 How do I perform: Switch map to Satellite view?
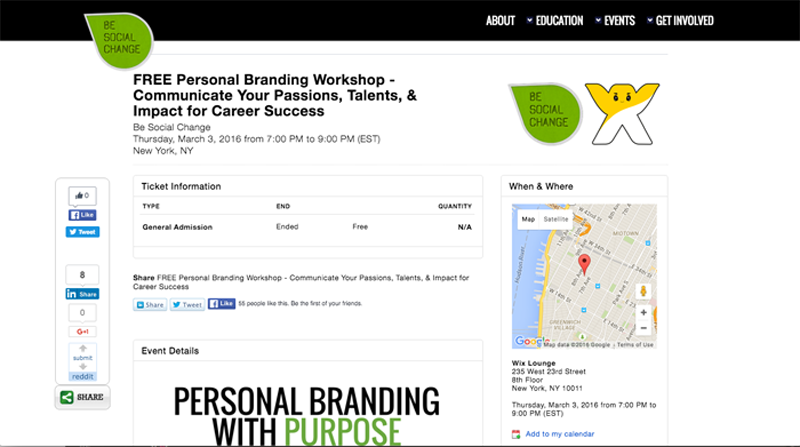[556, 219]
